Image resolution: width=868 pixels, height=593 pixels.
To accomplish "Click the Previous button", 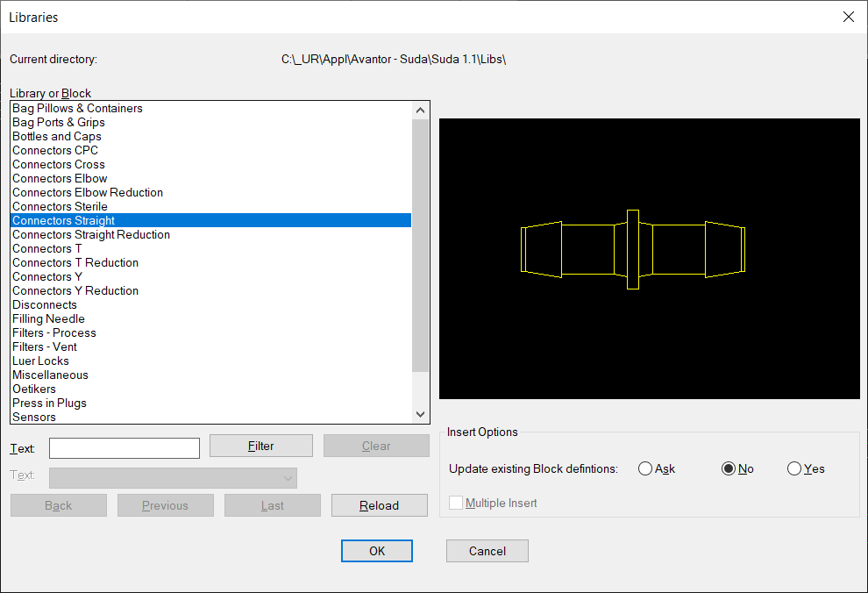I will tap(166, 505).
